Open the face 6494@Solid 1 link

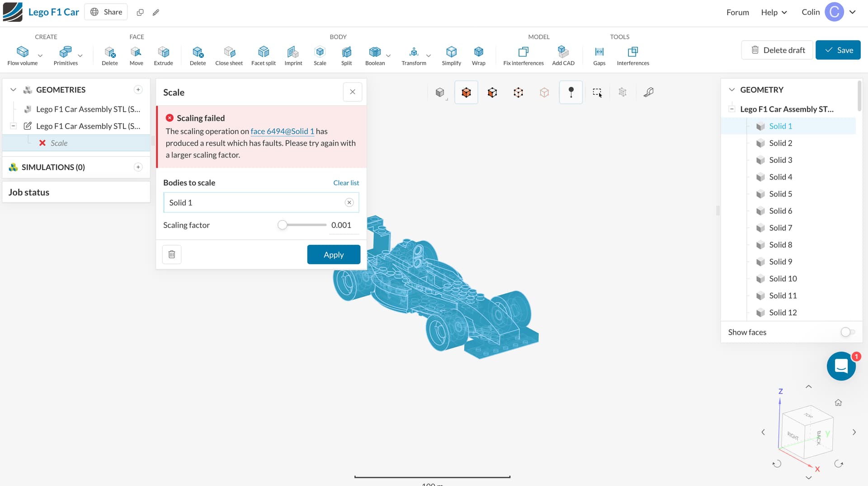pos(282,131)
